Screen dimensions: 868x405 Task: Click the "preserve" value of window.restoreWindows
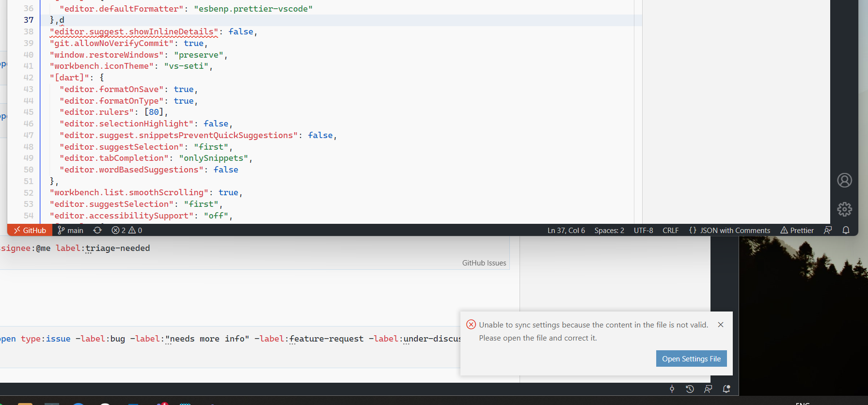[199, 55]
